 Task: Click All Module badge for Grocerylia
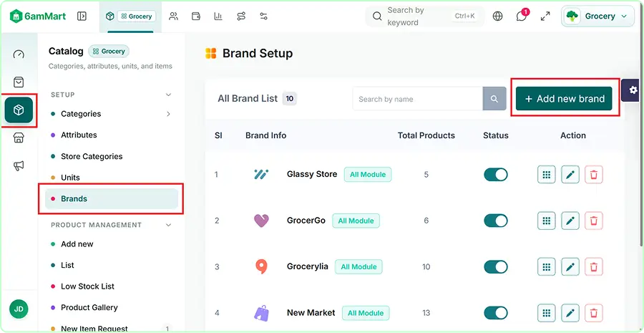pos(358,267)
